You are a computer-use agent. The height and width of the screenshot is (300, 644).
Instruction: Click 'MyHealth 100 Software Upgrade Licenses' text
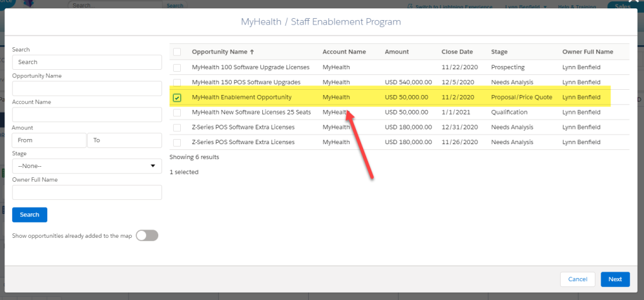pos(251,67)
